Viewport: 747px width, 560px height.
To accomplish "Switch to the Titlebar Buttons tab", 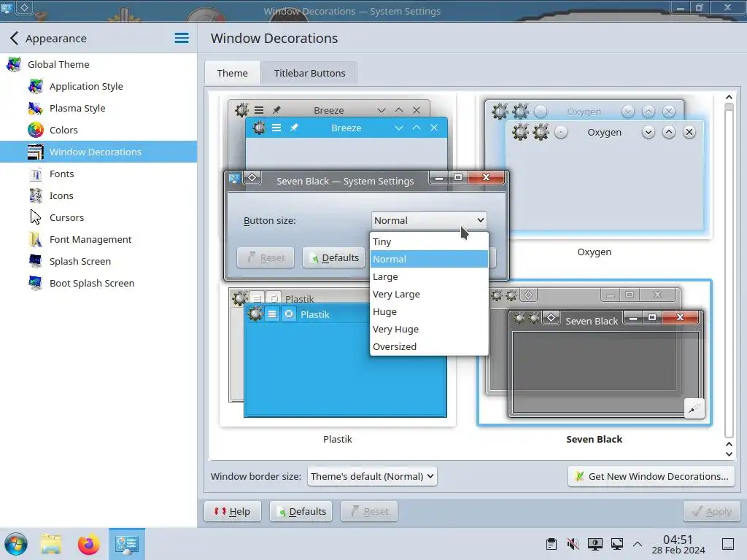I will pos(309,74).
